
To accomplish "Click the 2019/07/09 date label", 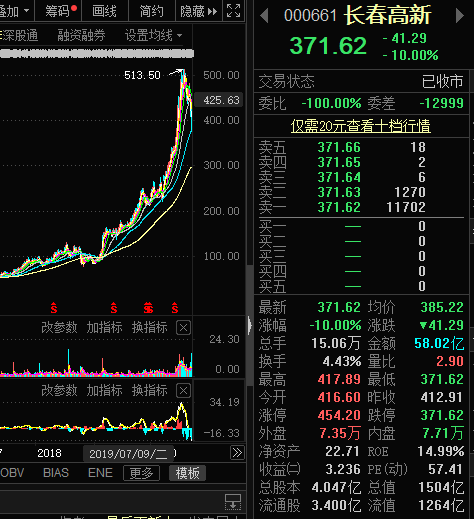I will [129, 454].
